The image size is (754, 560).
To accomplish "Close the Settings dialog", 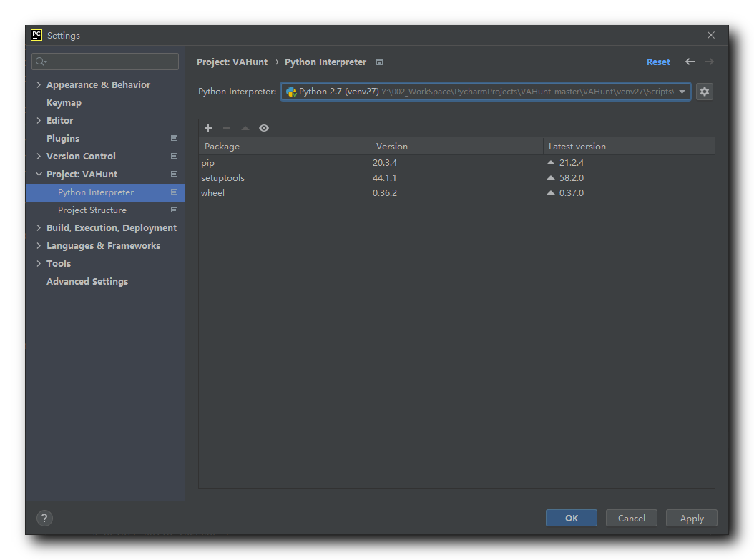I will point(711,35).
